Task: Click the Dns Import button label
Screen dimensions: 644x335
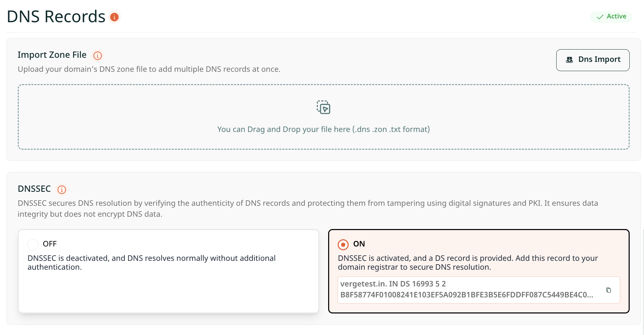Action: pyautogui.click(x=599, y=59)
